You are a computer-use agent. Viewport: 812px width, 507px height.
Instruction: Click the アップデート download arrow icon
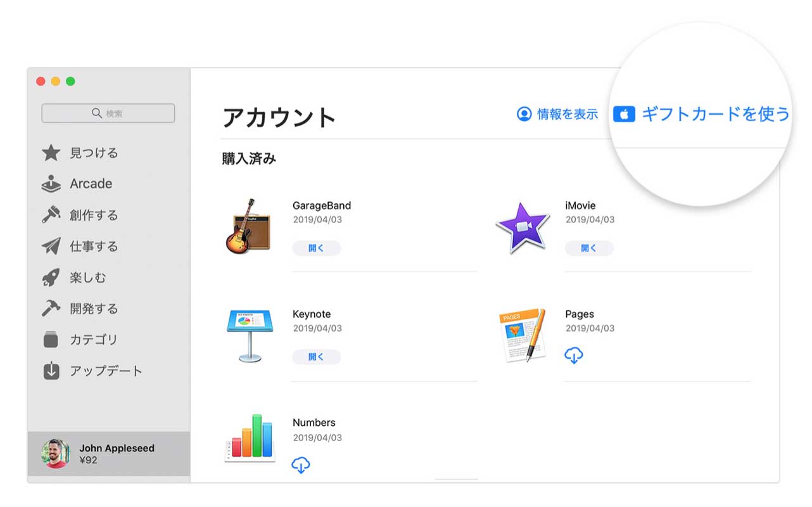click(51, 371)
